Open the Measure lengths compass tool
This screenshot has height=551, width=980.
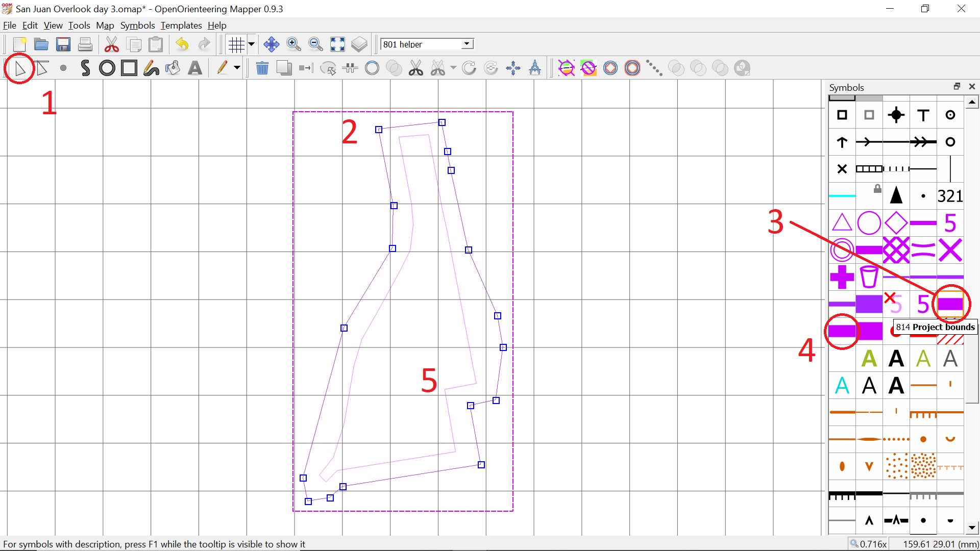pos(535,68)
